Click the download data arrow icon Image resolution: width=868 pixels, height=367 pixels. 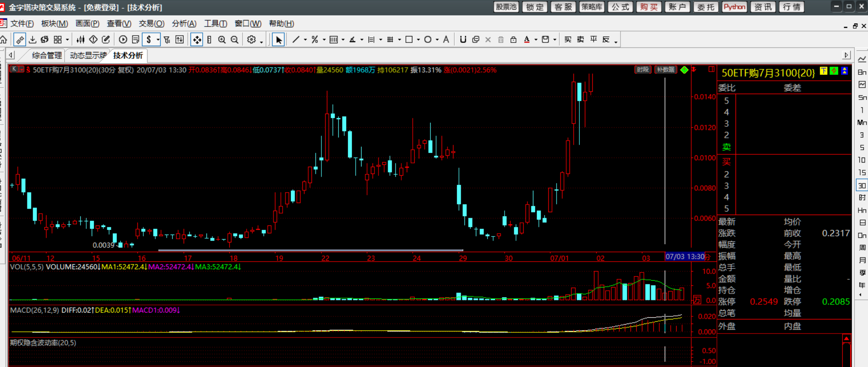(x=32, y=40)
